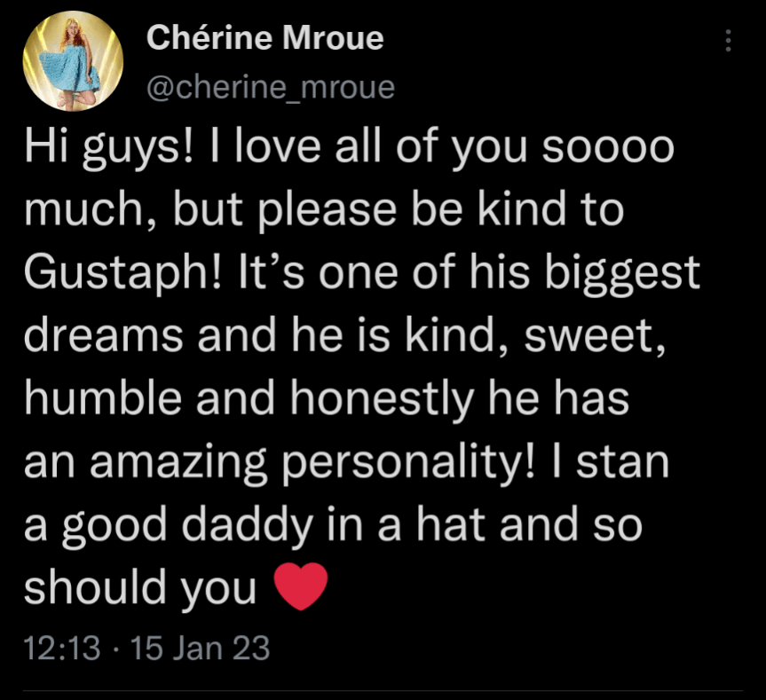Click the 15 Jan 23 date

200,649
